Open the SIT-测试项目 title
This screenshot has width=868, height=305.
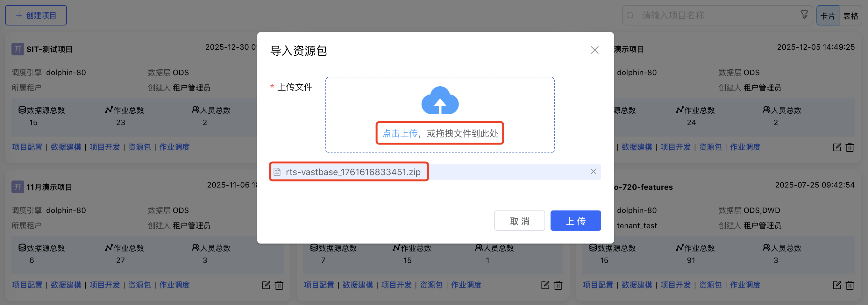click(50, 49)
